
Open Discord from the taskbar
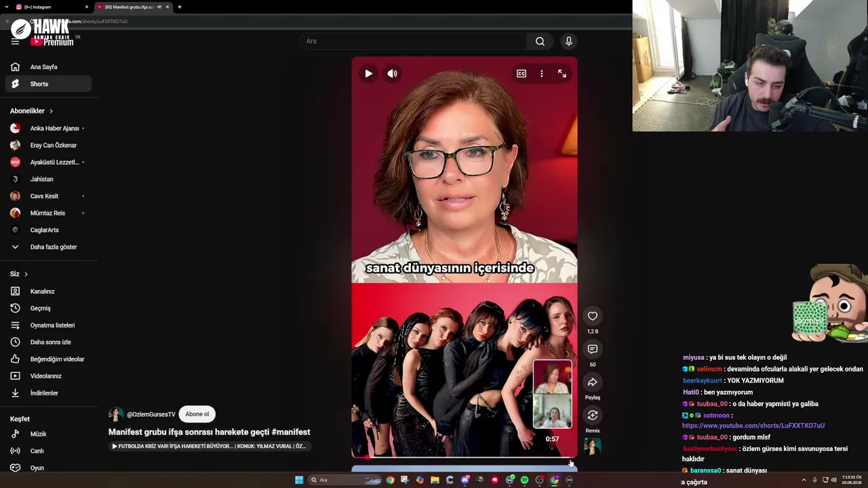pyautogui.click(x=465, y=480)
